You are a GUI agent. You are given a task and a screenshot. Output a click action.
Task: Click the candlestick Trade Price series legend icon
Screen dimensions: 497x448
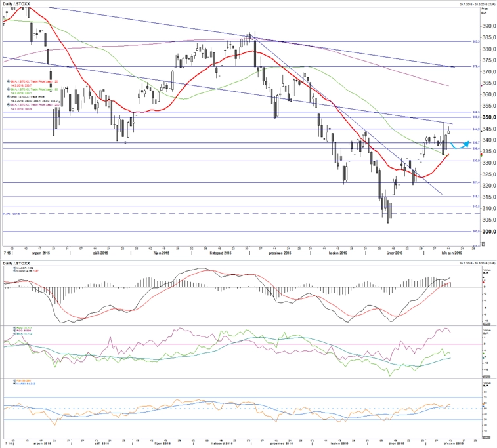(x=8, y=97)
